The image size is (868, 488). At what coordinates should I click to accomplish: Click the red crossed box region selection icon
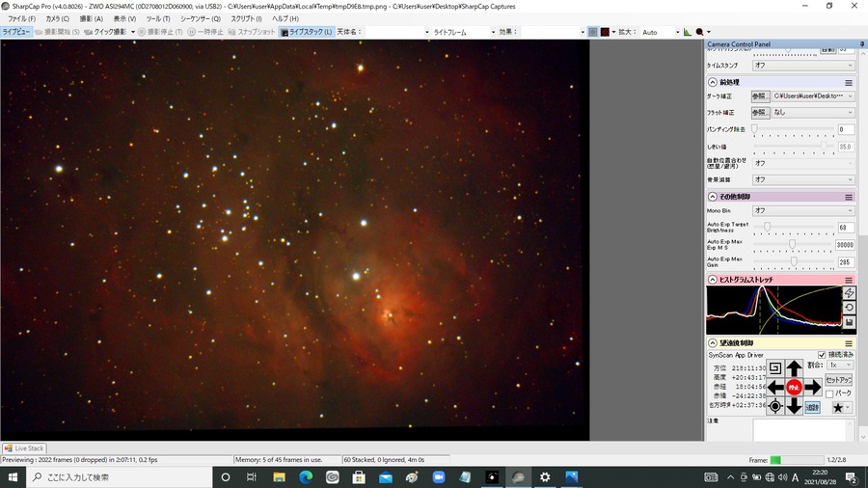point(605,32)
